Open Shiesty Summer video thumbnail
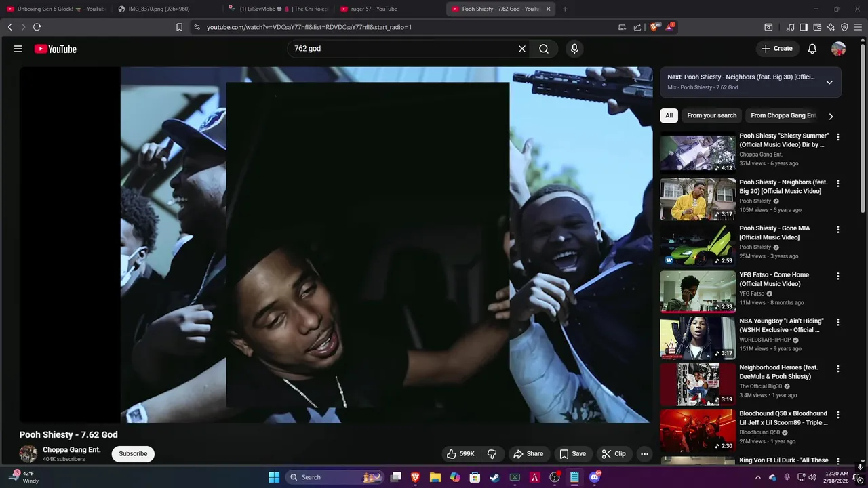 [698, 152]
